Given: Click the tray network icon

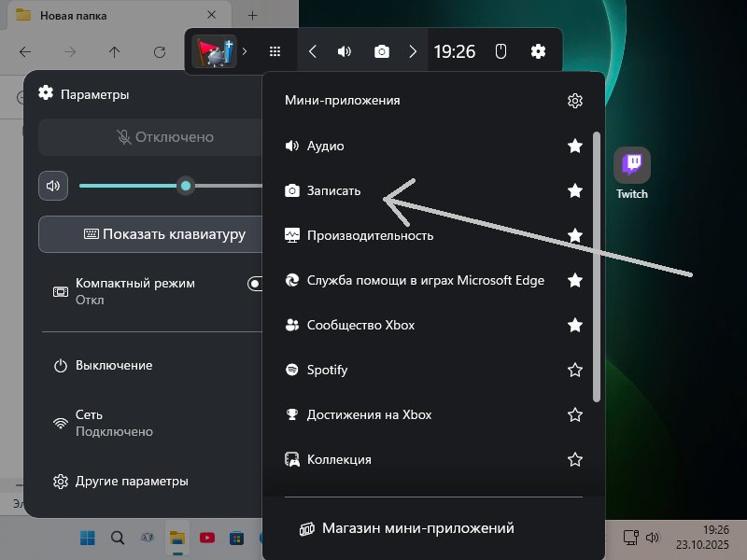Looking at the screenshot, I should pos(631,538).
